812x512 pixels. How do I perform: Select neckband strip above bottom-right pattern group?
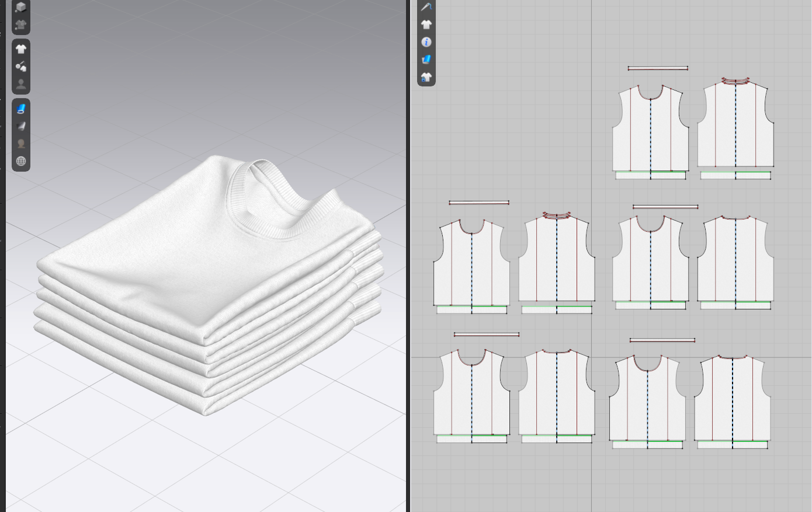[x=662, y=340]
